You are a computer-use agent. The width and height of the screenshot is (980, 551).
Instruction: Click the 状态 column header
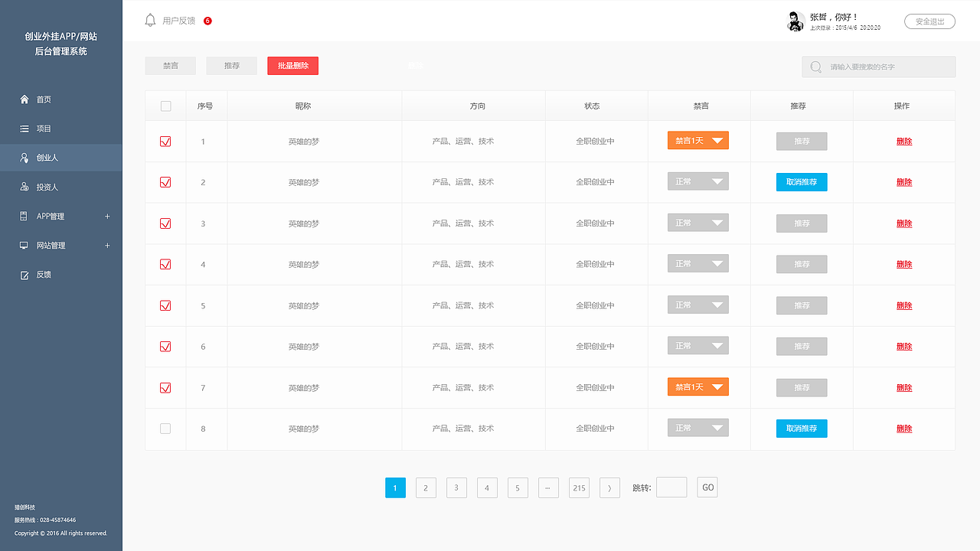592,106
